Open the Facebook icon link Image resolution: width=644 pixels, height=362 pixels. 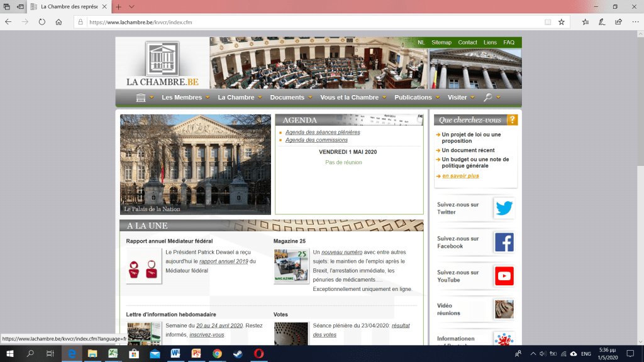[x=504, y=242]
